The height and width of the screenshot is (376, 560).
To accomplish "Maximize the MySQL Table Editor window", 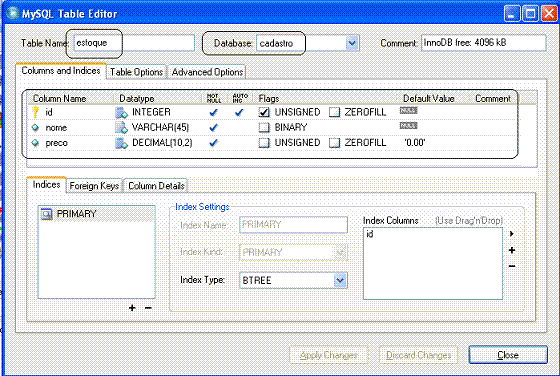I will [530, 14].
